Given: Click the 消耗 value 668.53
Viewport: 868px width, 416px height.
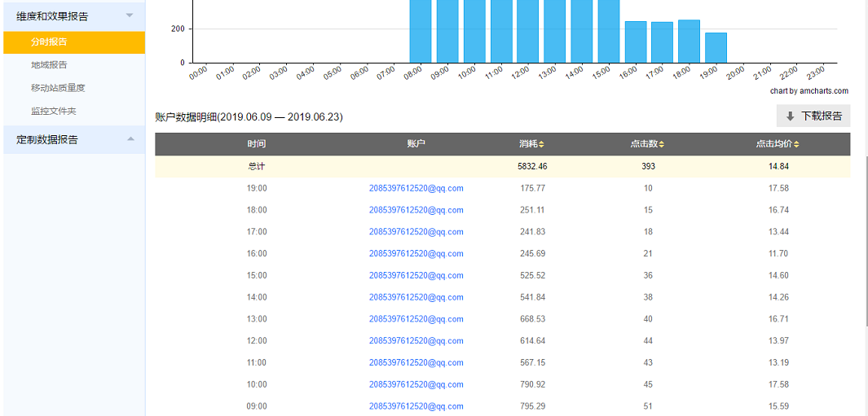Looking at the screenshot, I should point(532,318).
